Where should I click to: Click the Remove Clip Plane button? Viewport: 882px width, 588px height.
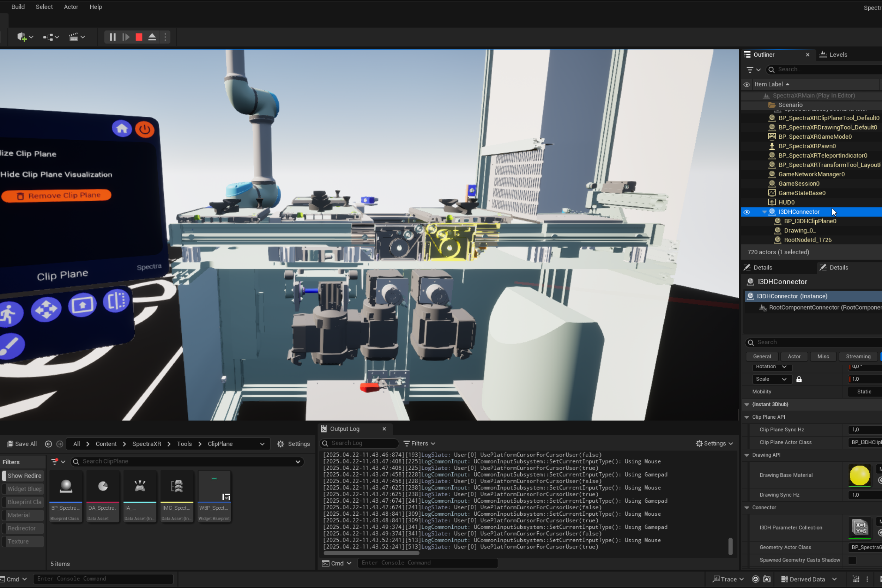[x=57, y=195]
